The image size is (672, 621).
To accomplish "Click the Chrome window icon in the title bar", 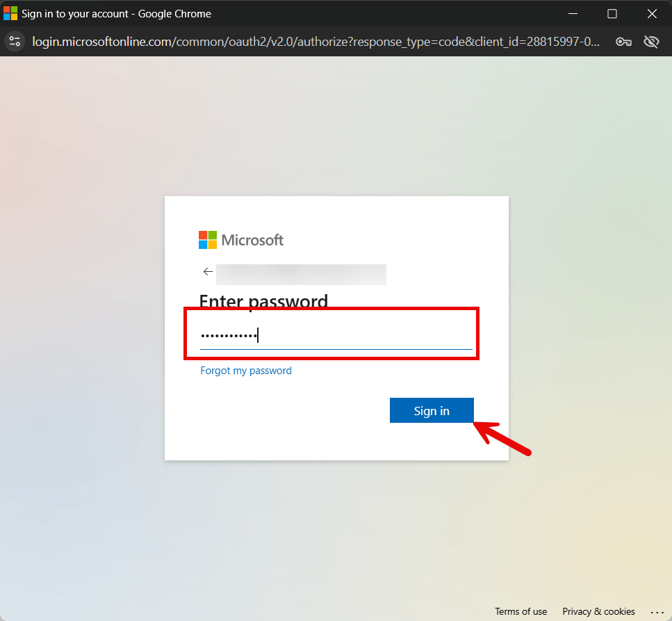I will (x=10, y=13).
